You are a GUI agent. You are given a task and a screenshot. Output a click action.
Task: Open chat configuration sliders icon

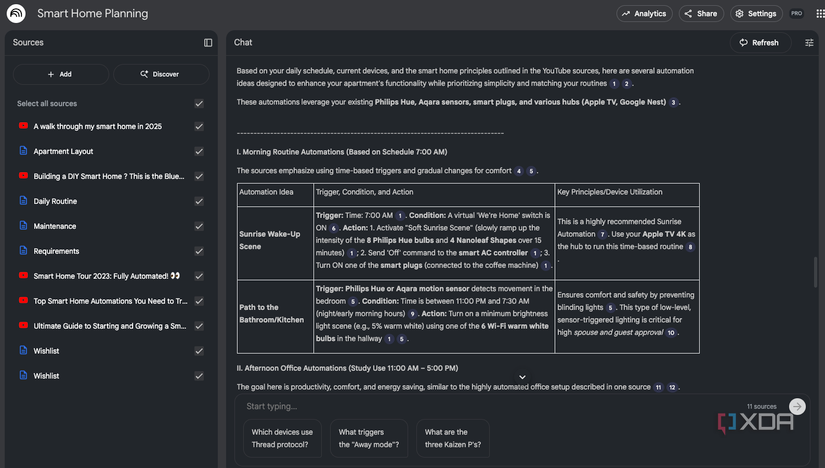(x=809, y=43)
